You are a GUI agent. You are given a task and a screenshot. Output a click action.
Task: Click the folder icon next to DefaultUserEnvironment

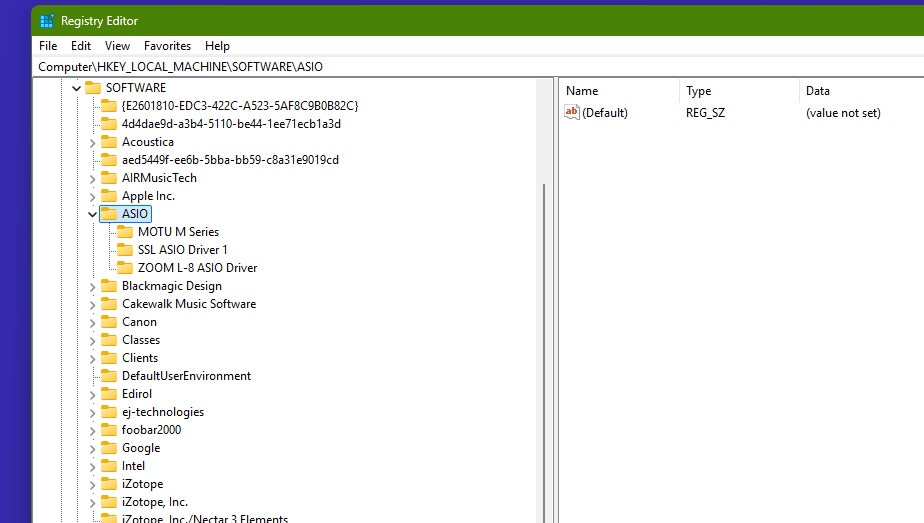tap(109, 376)
